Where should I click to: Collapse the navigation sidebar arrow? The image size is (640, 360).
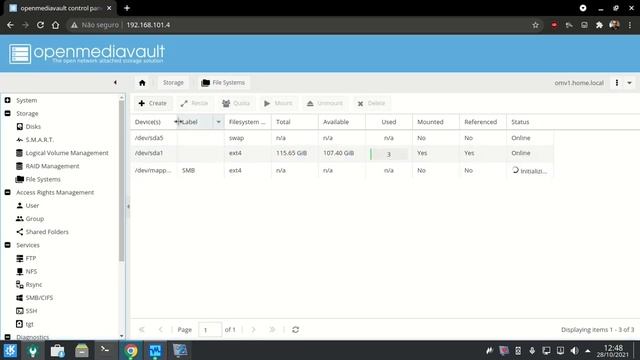[x=115, y=82]
